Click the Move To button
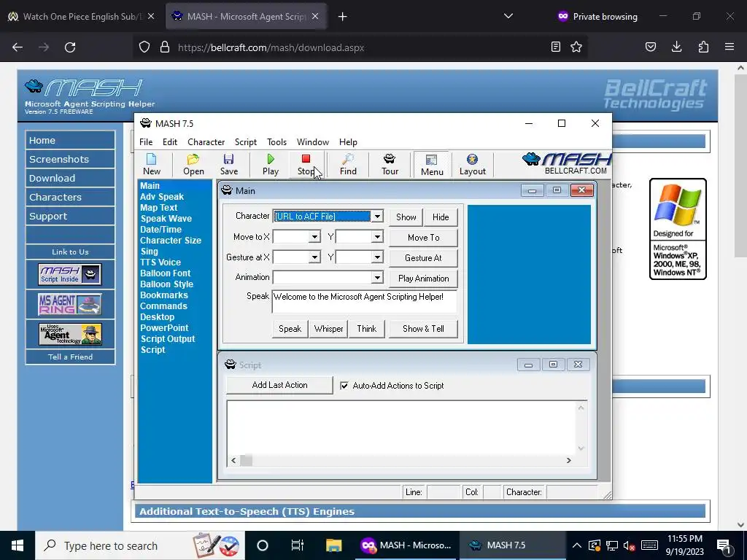747x560 pixels. click(424, 237)
